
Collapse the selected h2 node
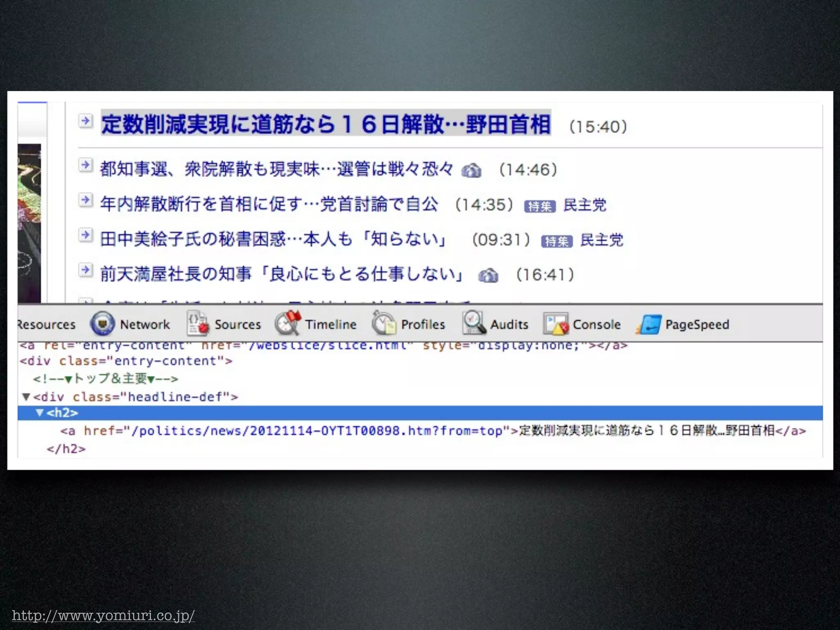(x=40, y=413)
